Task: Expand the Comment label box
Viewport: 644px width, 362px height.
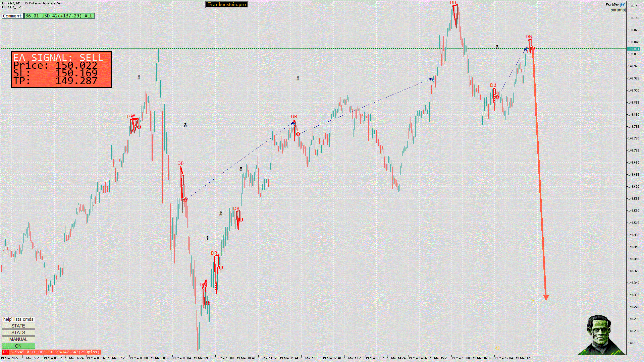Action: tap(12, 16)
